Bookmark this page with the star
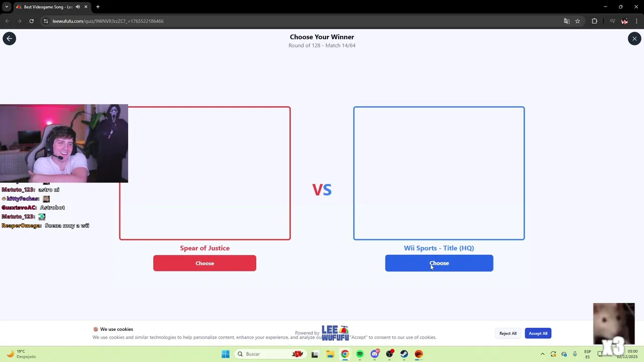 click(578, 21)
